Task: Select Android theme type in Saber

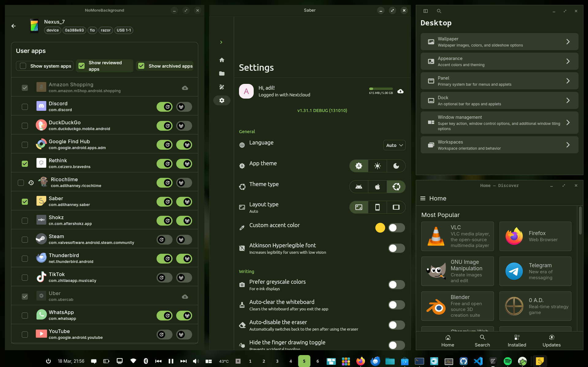Action: pos(359,187)
